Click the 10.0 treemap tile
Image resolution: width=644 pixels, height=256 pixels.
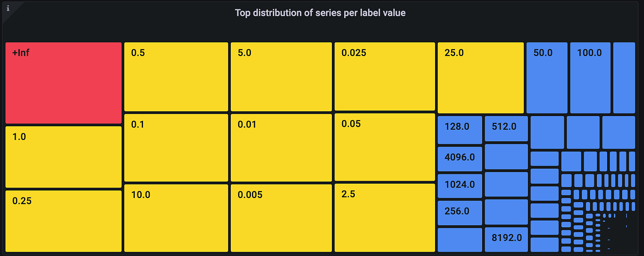point(176,218)
